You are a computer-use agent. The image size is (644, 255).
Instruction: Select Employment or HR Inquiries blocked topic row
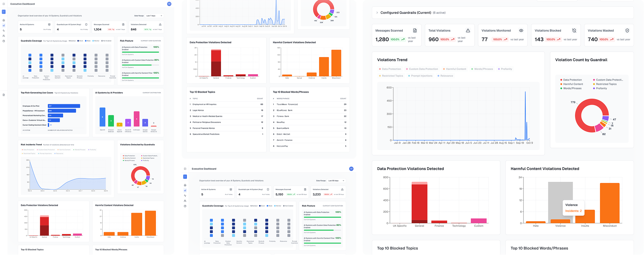point(226,104)
